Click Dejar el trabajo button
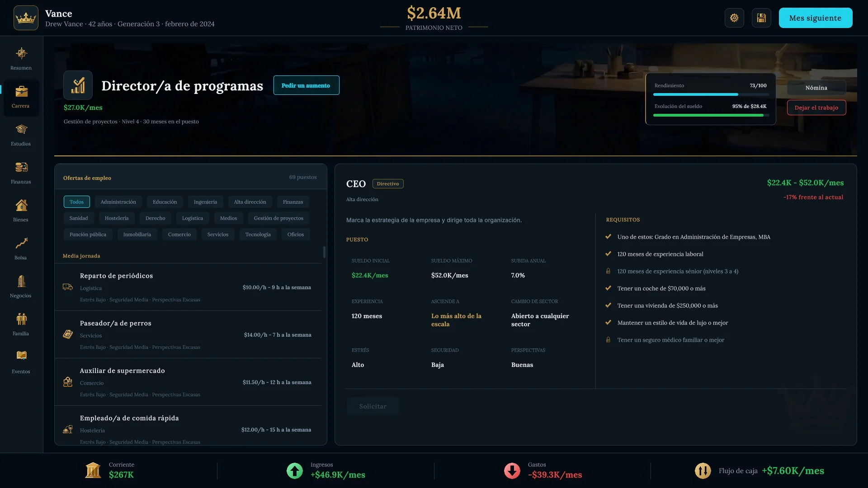 tap(816, 108)
